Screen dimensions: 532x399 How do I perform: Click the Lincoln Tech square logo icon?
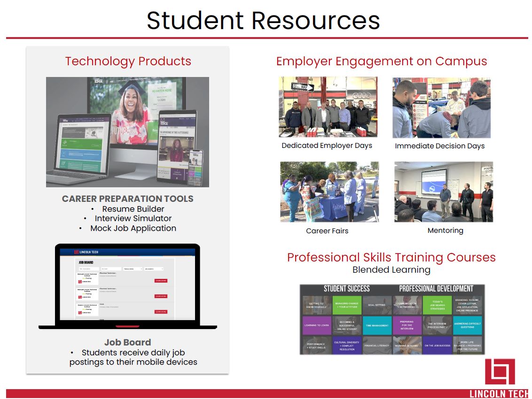tap(500, 372)
